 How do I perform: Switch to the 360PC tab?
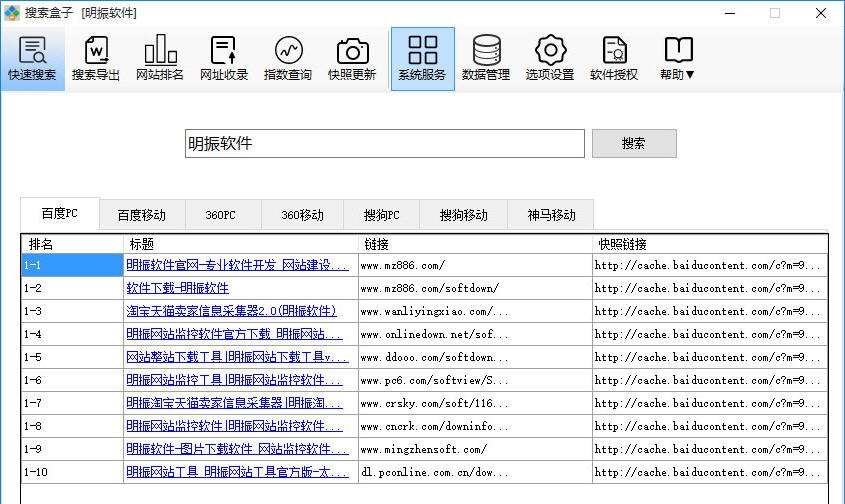point(223,215)
